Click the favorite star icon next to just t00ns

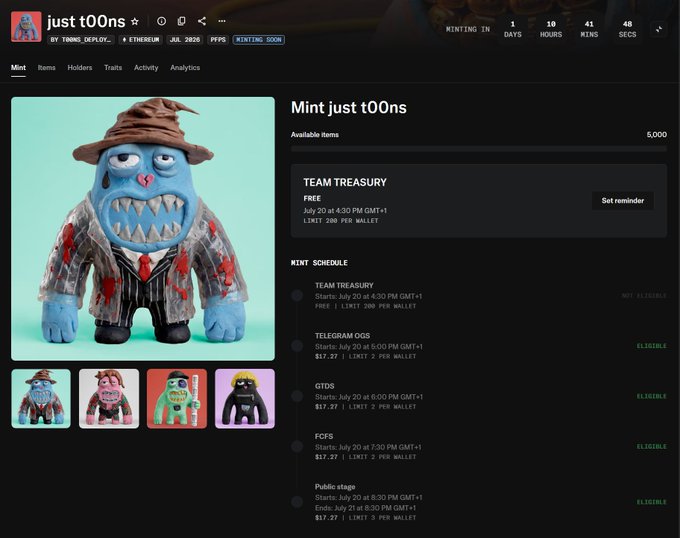135,21
